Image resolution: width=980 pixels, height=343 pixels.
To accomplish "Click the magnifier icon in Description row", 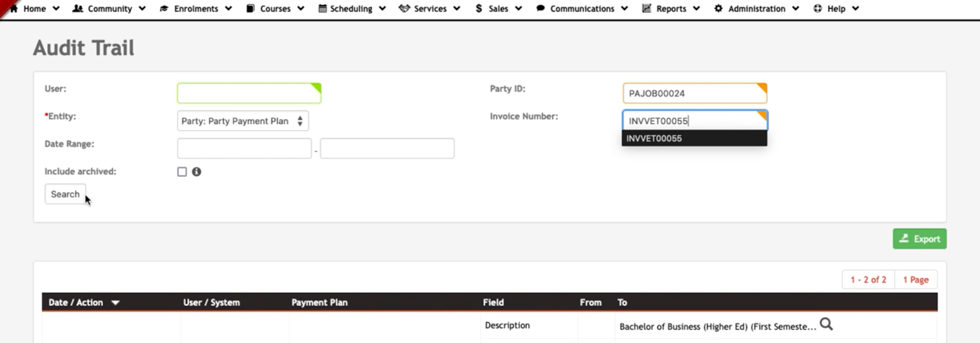I will [x=826, y=325].
